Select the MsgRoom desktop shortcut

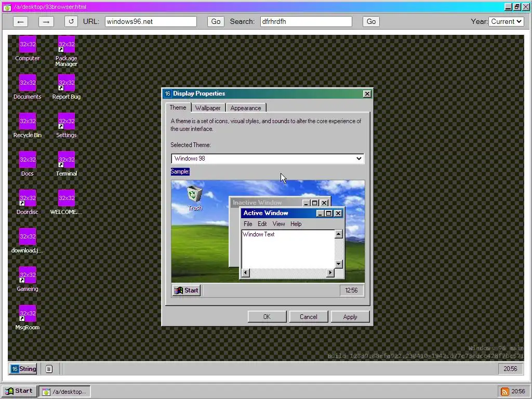click(28, 317)
